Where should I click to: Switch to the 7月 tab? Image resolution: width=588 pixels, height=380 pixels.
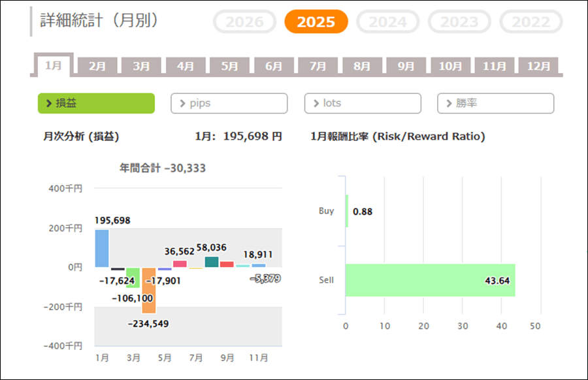318,66
